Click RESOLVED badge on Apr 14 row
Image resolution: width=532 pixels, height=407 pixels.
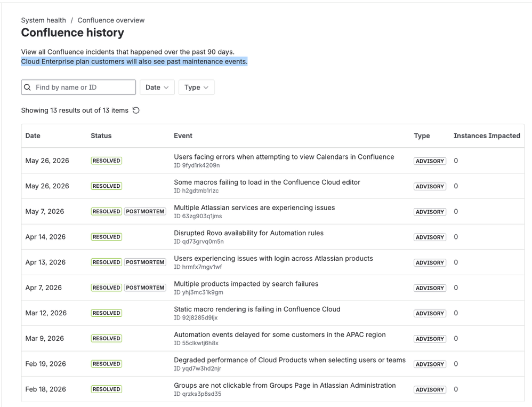[x=107, y=237]
